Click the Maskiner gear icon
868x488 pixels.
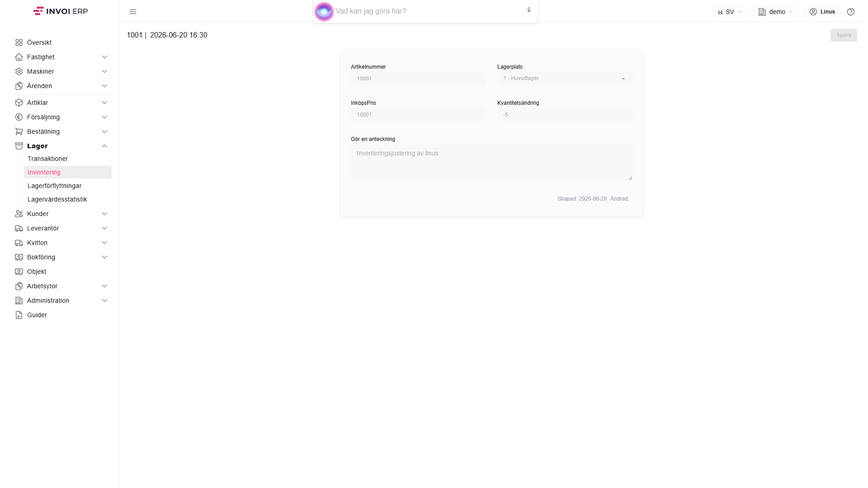click(19, 71)
